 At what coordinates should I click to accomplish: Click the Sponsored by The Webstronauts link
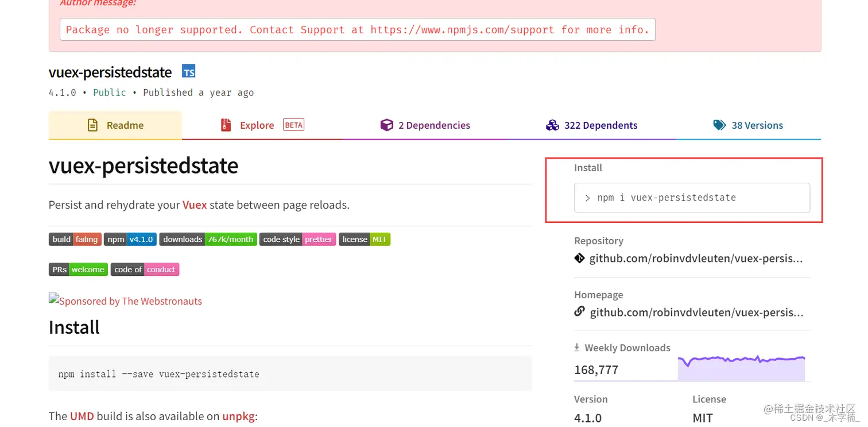(x=125, y=300)
